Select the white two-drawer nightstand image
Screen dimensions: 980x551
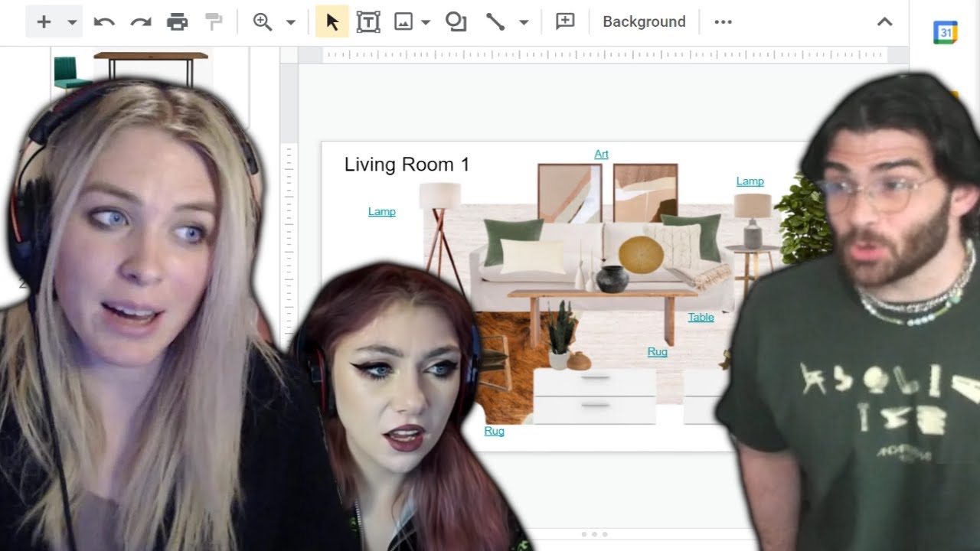(x=595, y=396)
